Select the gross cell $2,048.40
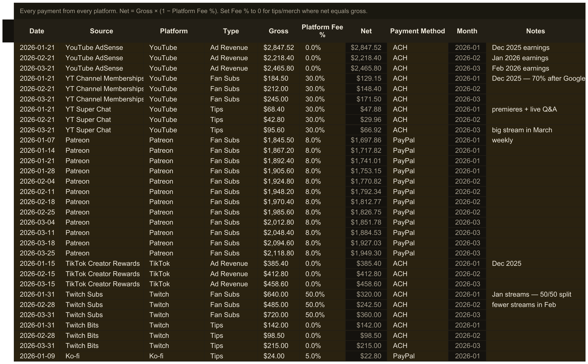The image size is (588, 364). click(x=279, y=233)
